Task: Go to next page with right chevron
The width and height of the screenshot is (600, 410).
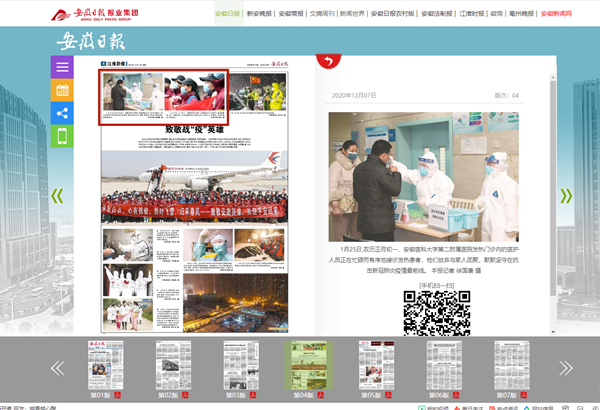Action: click(567, 196)
